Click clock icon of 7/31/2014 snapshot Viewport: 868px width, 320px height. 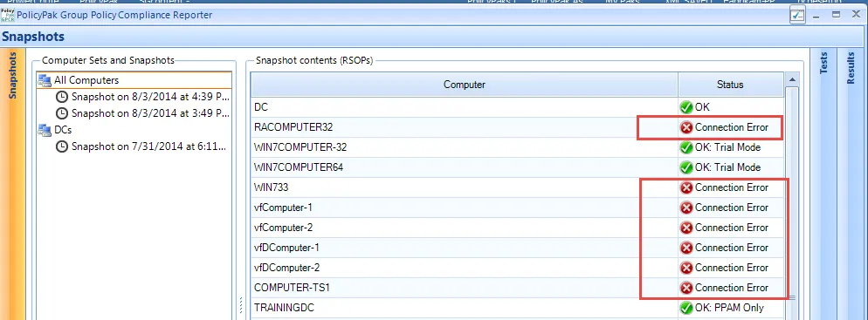coord(63,147)
